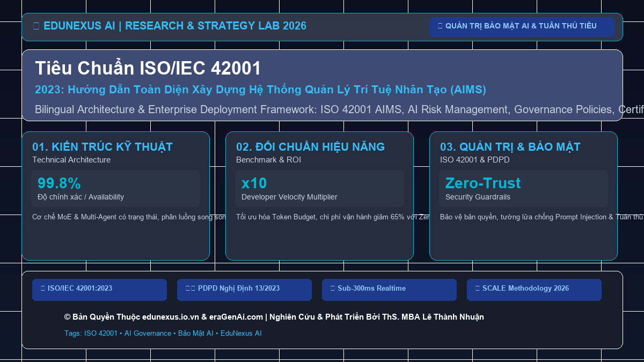
Task: Open the 03. Quản Trị & Bảo Mật heading
Action: [x=510, y=147]
